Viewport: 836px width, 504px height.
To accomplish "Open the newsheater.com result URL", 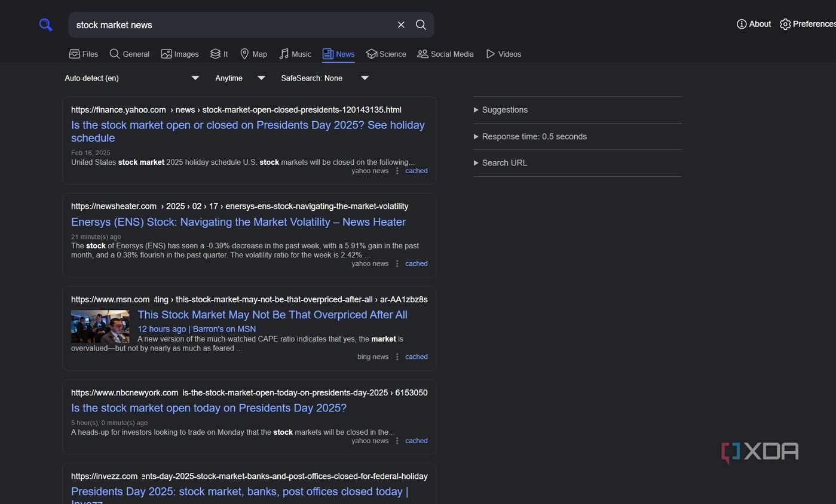I will [x=240, y=206].
